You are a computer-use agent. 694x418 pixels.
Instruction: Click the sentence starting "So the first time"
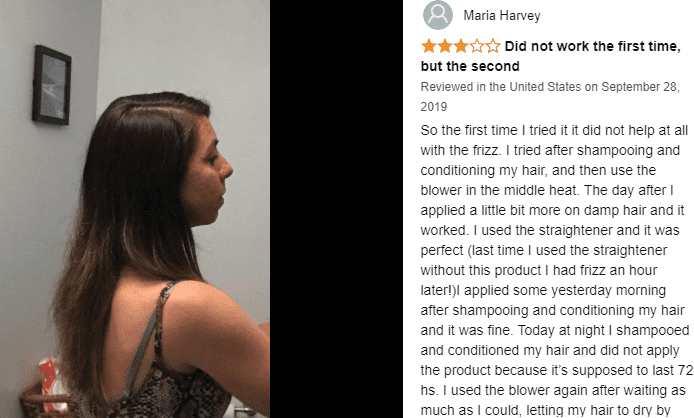pos(554,130)
